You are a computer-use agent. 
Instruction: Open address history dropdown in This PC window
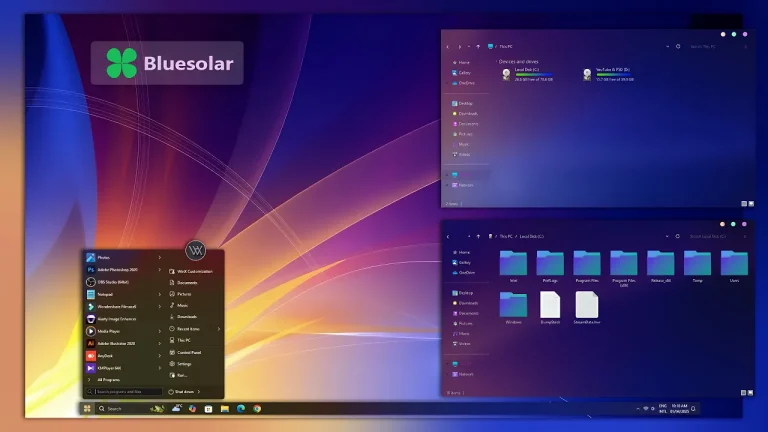click(x=667, y=47)
